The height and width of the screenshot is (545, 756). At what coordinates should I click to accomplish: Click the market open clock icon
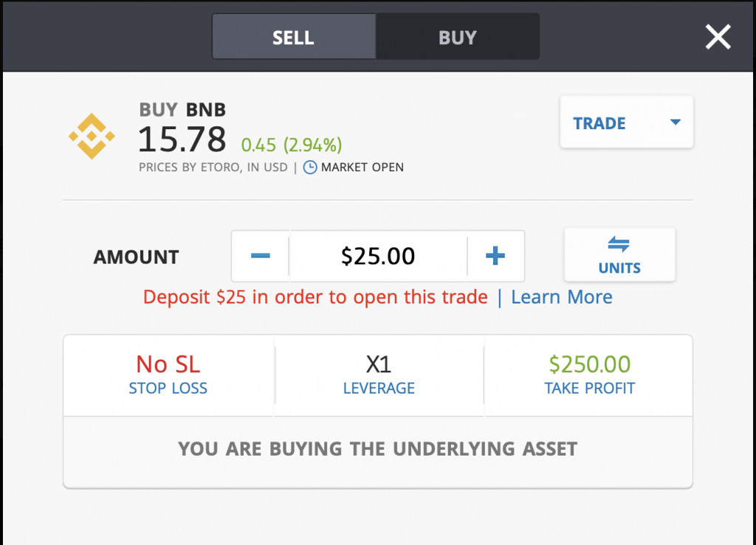click(310, 168)
